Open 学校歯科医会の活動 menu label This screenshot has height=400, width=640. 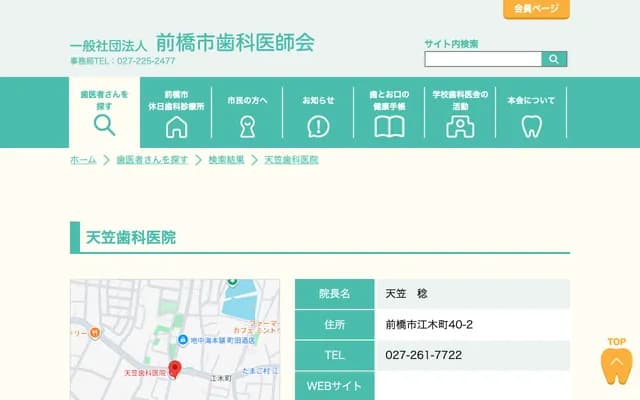click(x=460, y=100)
